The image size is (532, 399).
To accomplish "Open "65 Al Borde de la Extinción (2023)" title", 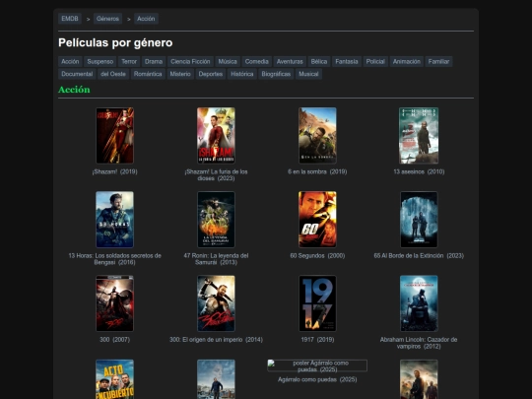I will tap(419, 255).
